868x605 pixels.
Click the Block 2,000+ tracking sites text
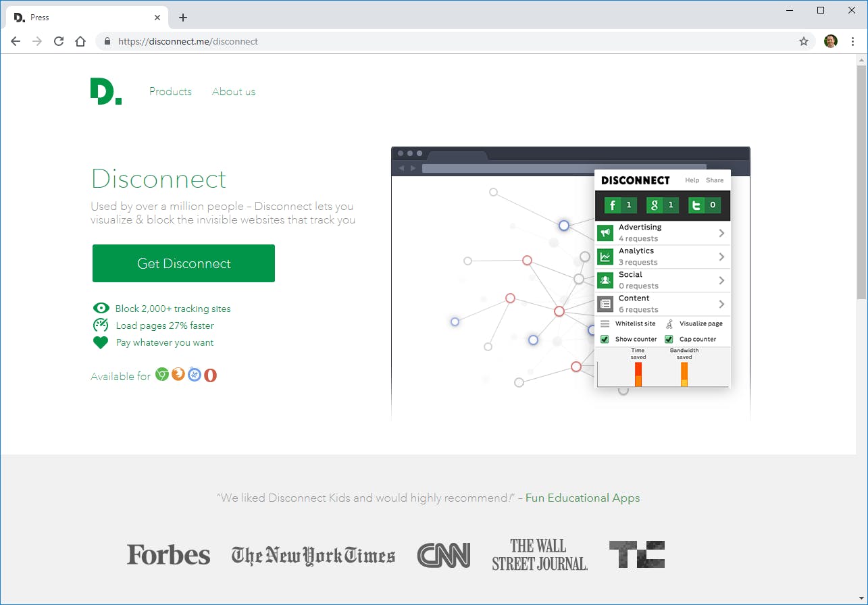tap(173, 309)
